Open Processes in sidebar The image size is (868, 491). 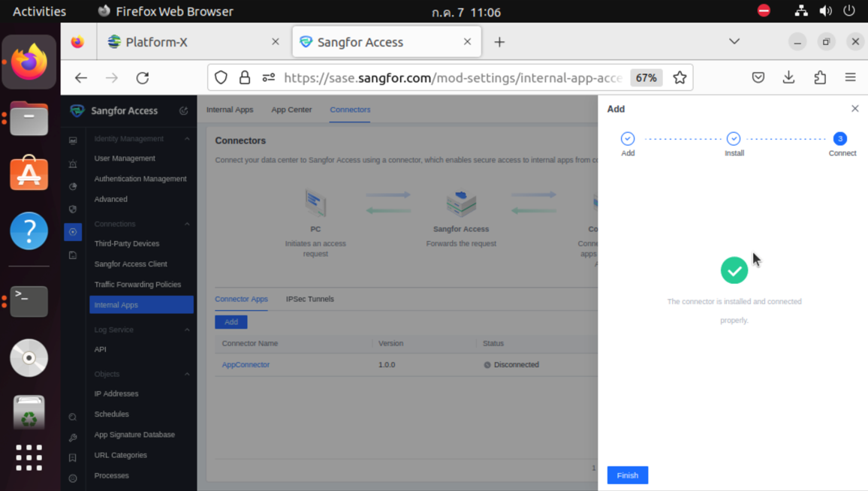click(x=111, y=475)
